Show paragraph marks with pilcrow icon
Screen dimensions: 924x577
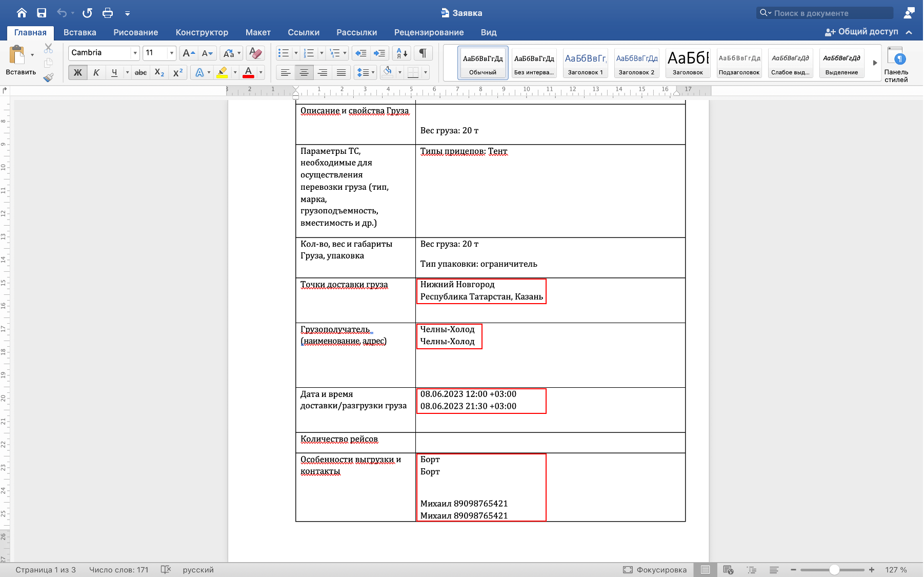[x=423, y=53]
